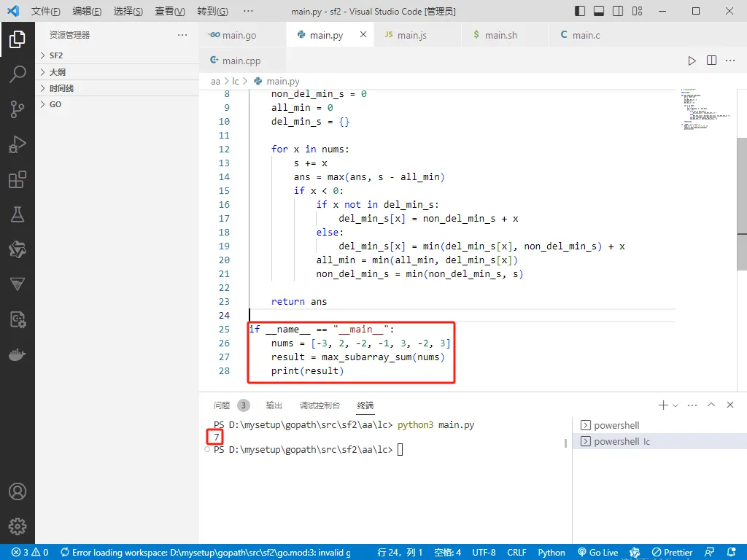Open the 输出 output panel tab
The height and width of the screenshot is (560, 747).
[x=274, y=405]
